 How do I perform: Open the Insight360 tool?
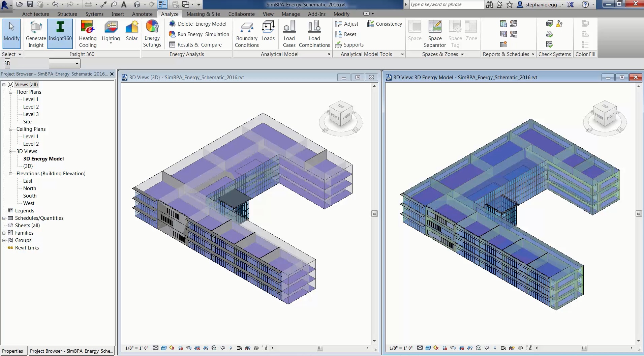click(x=60, y=33)
